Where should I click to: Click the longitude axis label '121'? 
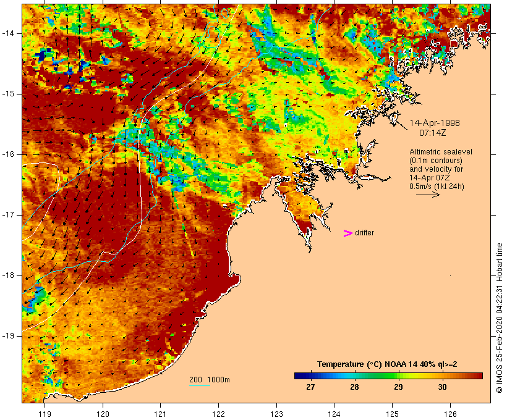(160, 414)
